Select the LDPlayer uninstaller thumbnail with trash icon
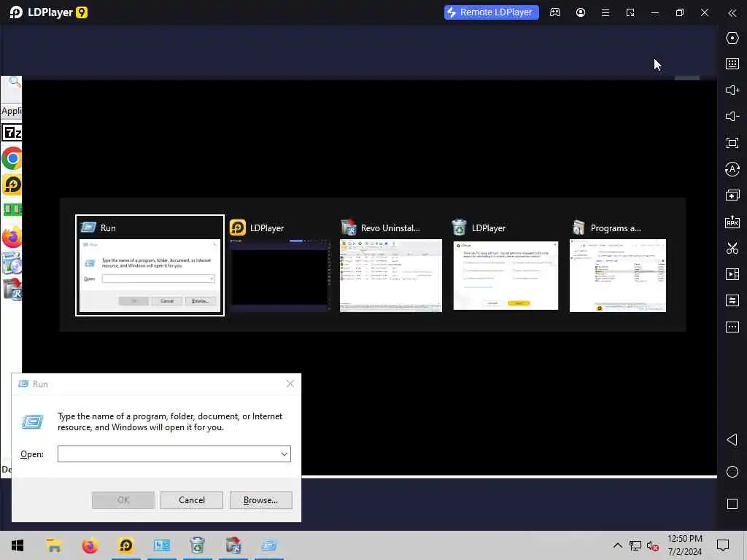 click(506, 265)
